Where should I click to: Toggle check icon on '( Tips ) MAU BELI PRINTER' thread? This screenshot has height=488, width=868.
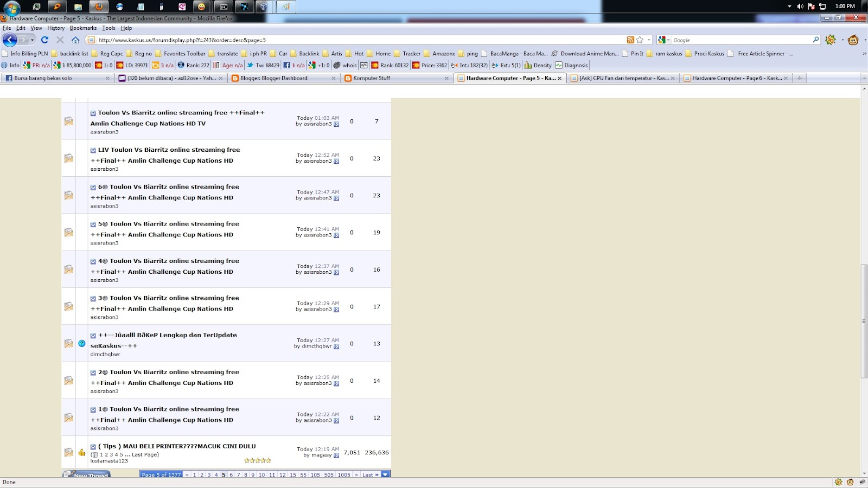click(x=93, y=447)
